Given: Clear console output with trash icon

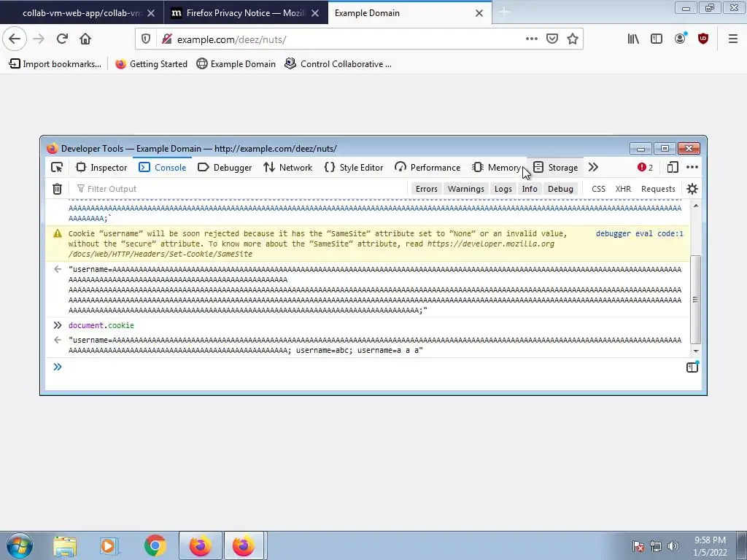Looking at the screenshot, I should click(57, 189).
